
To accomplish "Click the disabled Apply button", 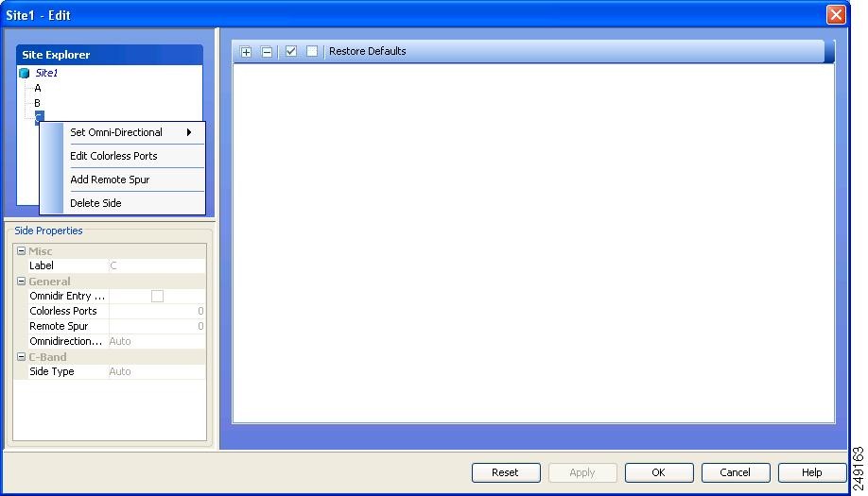I will coord(582,472).
